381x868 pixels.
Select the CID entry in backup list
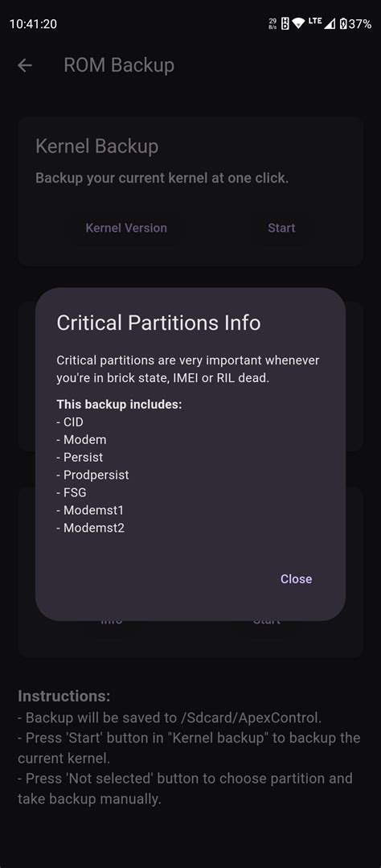click(x=70, y=422)
